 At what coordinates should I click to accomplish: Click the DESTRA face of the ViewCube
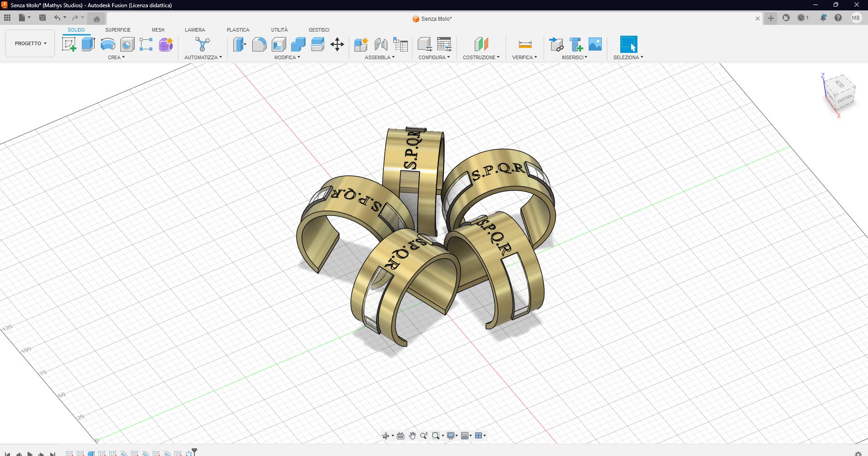click(844, 99)
